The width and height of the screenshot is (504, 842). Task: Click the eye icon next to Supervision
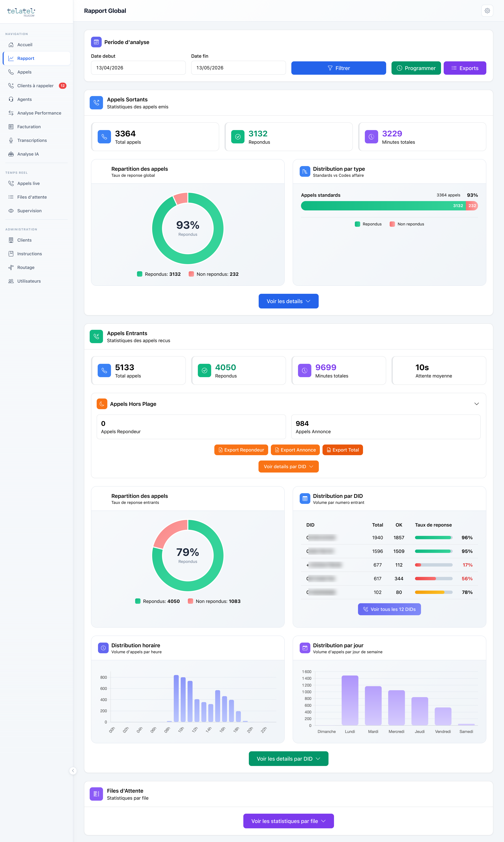[x=11, y=211]
